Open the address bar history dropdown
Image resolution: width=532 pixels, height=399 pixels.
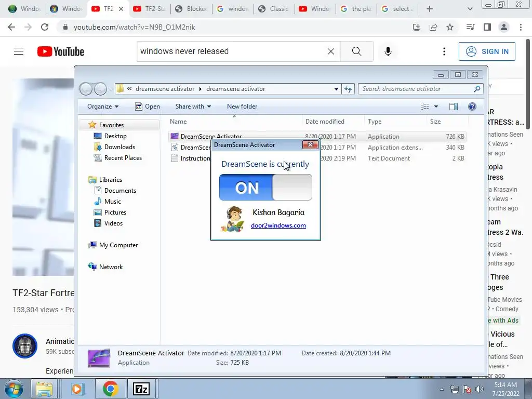336,89
